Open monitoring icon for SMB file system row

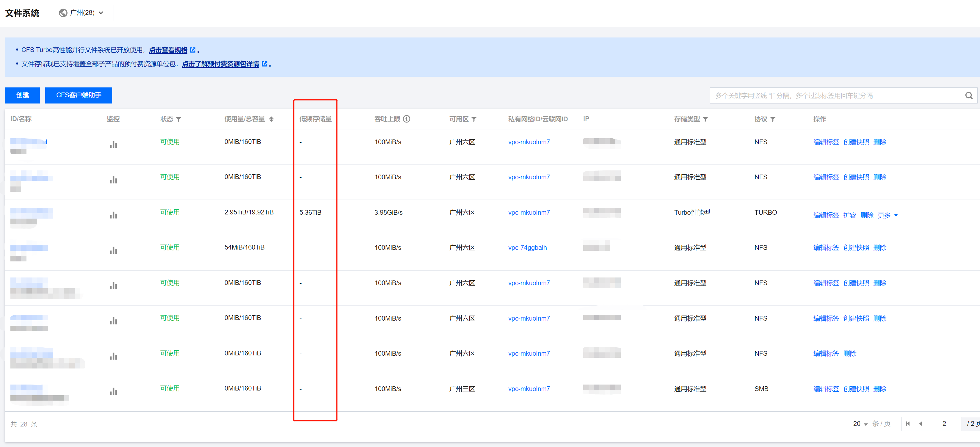[x=113, y=391]
